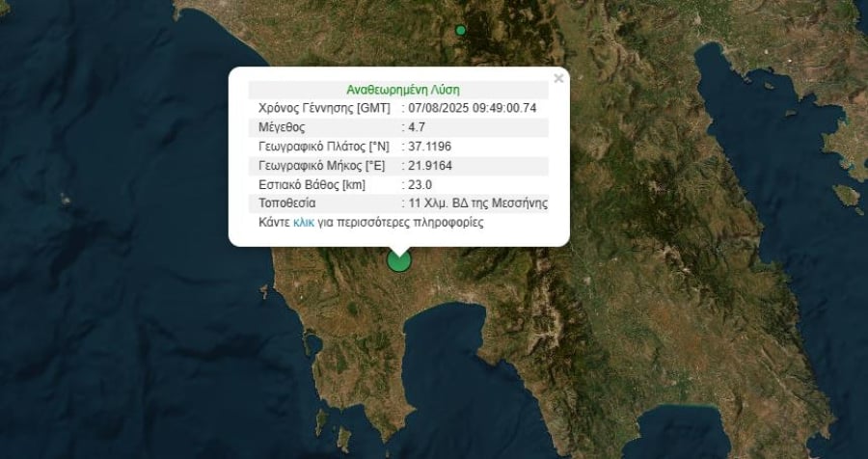Click the Τοποθεσία label in popup
This screenshot has width=868, height=459.
286,203
